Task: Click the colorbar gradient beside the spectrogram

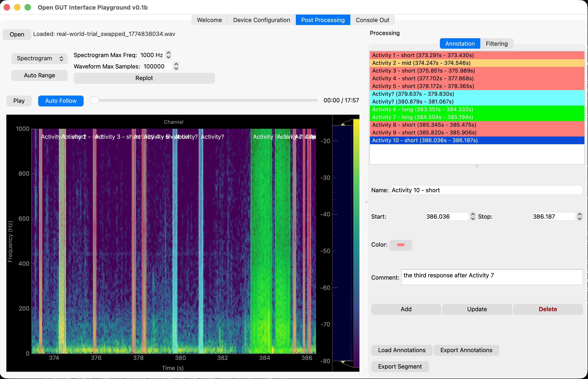Action: pyautogui.click(x=356, y=243)
